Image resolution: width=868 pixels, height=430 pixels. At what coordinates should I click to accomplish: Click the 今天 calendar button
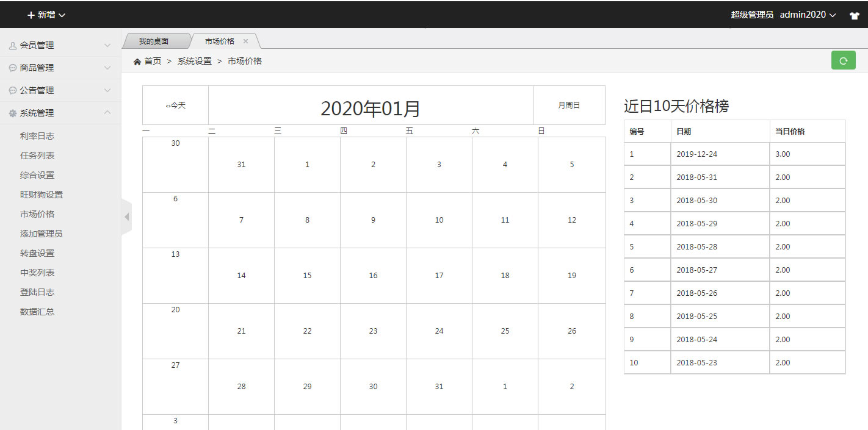[176, 106]
